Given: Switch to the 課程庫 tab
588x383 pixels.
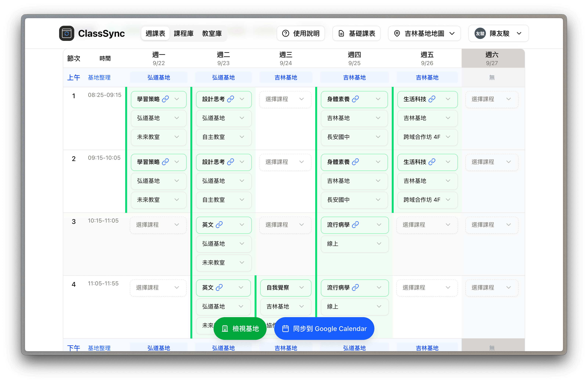Looking at the screenshot, I should tap(184, 33).
